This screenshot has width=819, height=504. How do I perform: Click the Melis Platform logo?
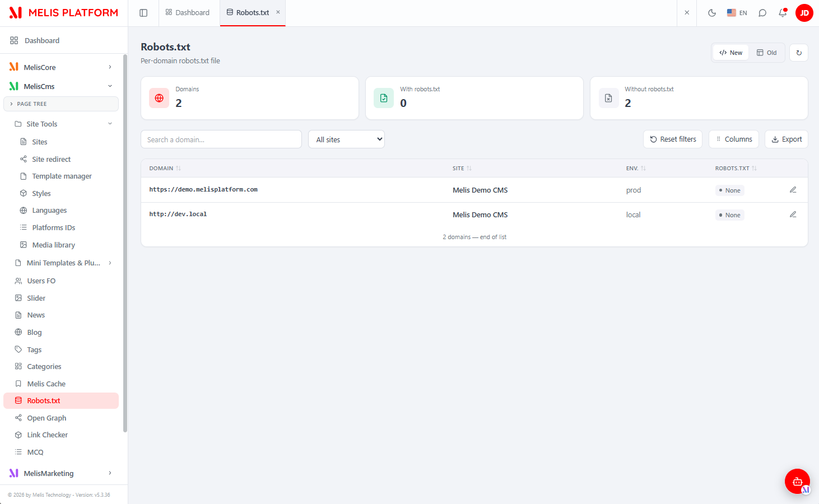coord(64,13)
